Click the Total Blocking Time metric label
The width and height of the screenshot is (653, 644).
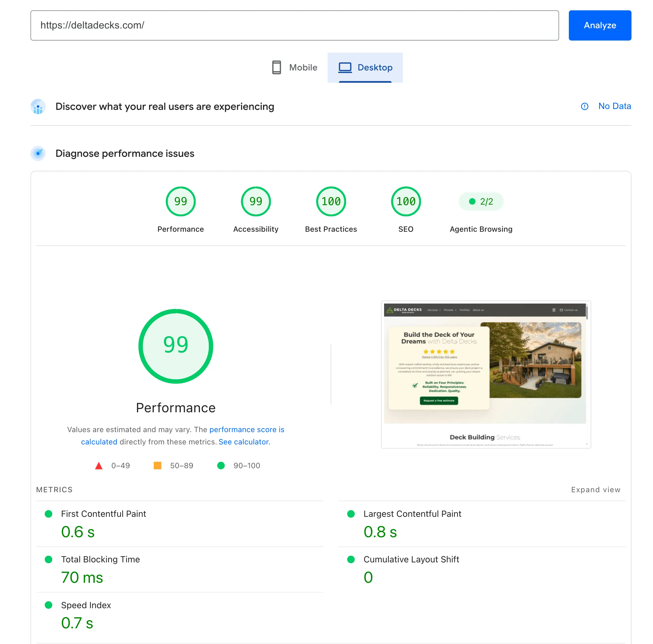pos(100,559)
